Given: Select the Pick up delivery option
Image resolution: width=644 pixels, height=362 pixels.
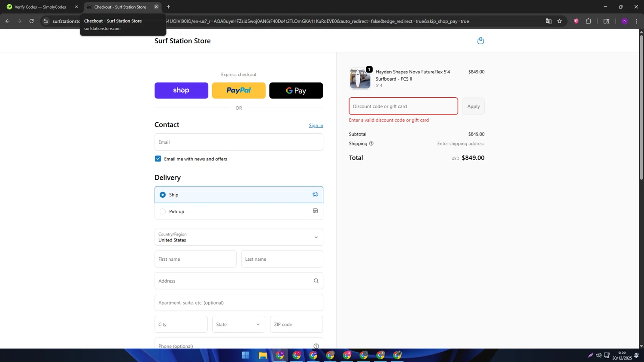Looking at the screenshot, I should tap(239, 211).
